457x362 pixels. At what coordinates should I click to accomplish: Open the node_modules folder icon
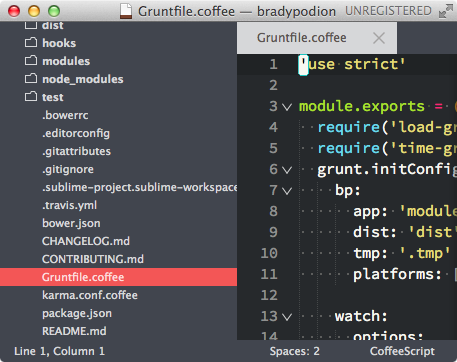coord(31,79)
